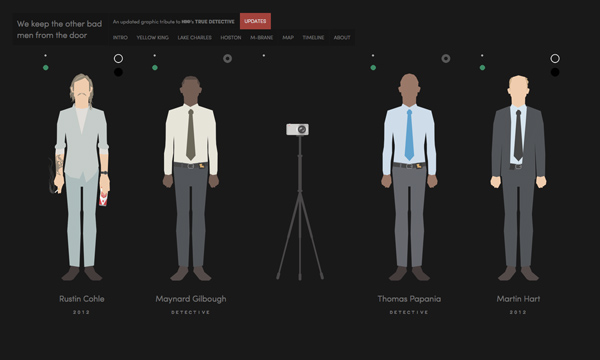This screenshot has width=600, height=360.
Task: Open the LAKE CHARLES section
Action: [x=194, y=37]
